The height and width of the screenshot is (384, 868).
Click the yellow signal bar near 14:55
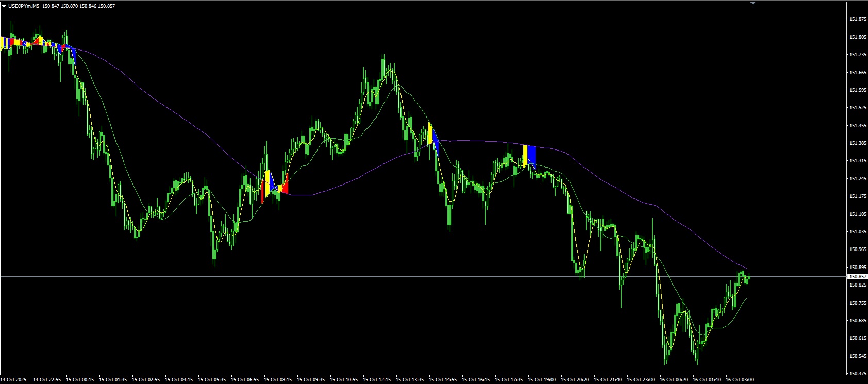click(x=430, y=134)
